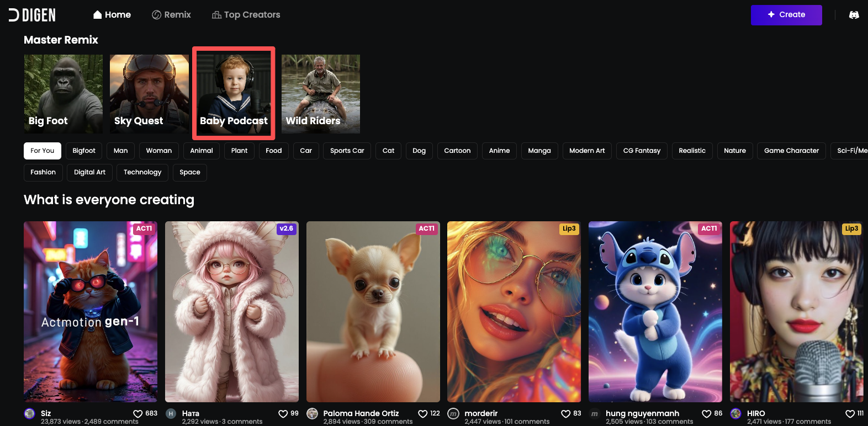Image resolution: width=868 pixels, height=426 pixels.
Task: Open Sky Quest remix template
Action: (149, 94)
